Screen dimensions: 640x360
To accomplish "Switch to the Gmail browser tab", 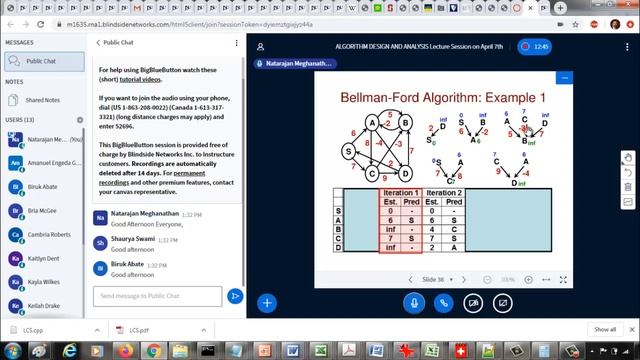I will tap(137, 8).
